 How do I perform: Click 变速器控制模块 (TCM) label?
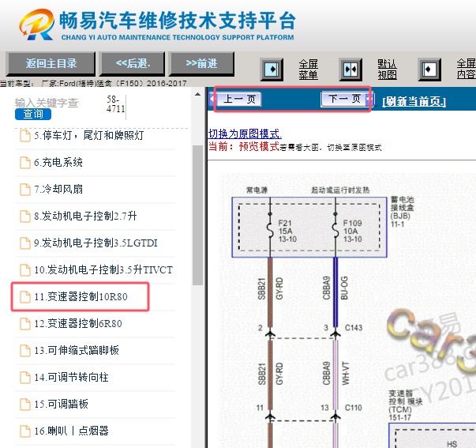[x=405, y=405]
